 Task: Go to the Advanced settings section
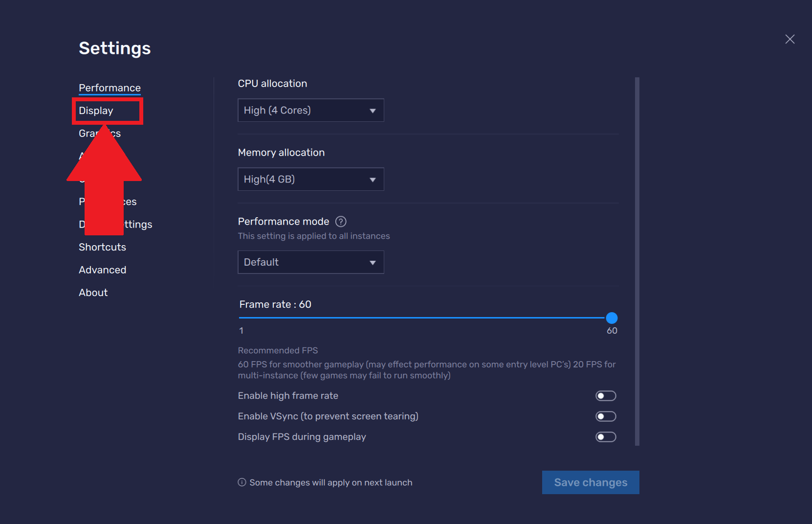point(102,270)
